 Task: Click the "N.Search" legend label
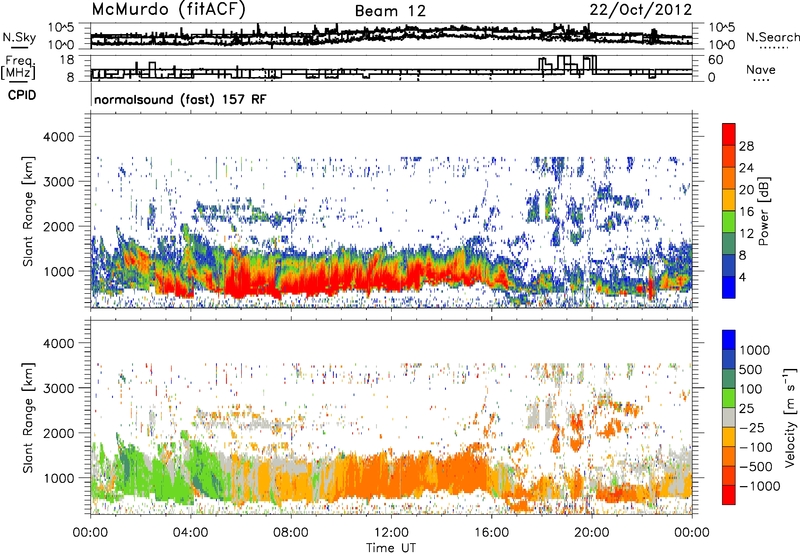[x=772, y=37]
